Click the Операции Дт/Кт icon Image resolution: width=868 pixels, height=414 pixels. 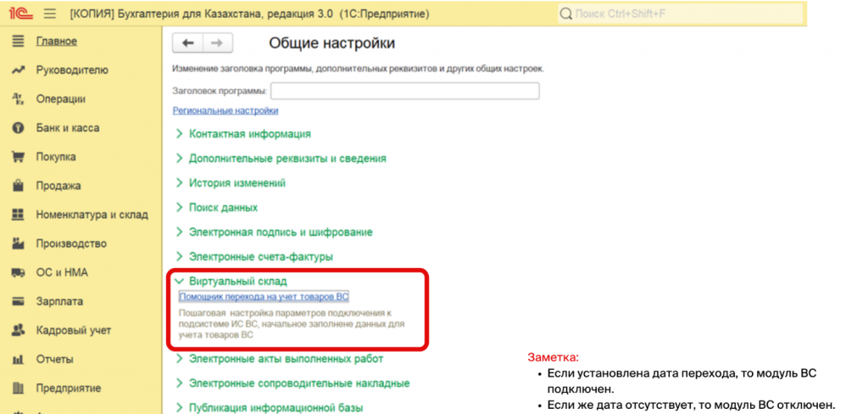click(x=19, y=99)
